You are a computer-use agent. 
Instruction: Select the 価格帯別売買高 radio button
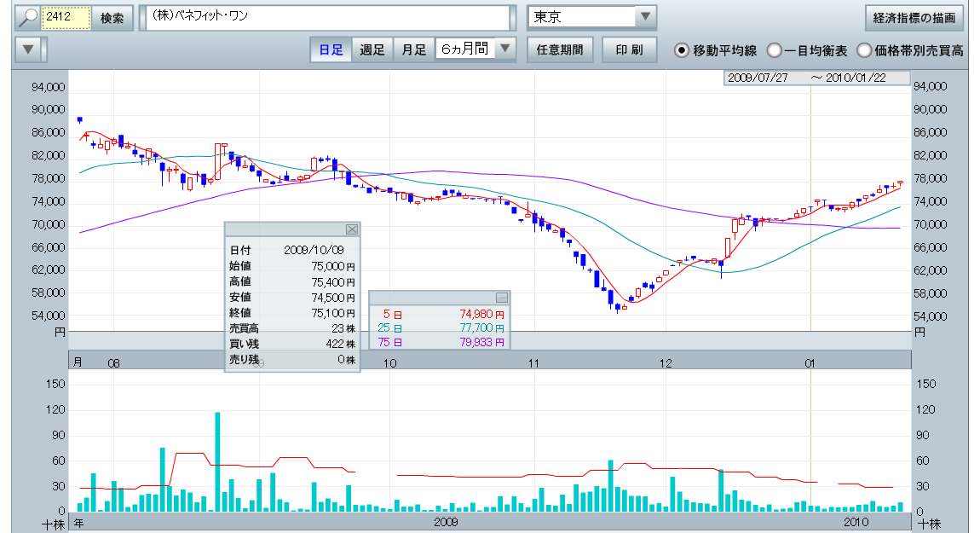click(x=864, y=50)
